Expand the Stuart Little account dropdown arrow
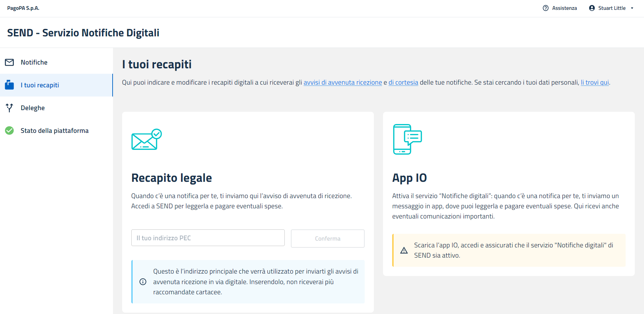Viewport: 644px width, 314px height. [632, 8]
